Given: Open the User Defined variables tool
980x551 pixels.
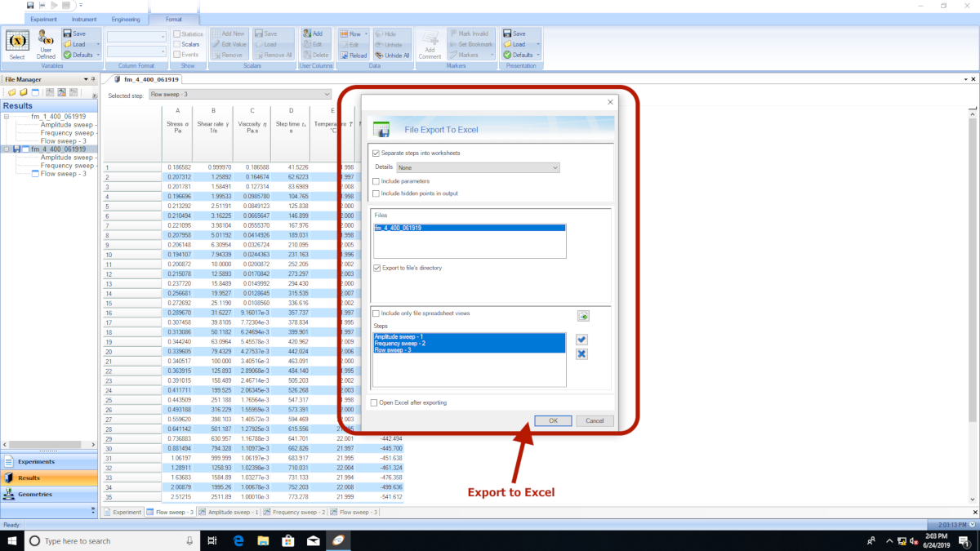Looking at the screenshot, I should coord(47,44).
